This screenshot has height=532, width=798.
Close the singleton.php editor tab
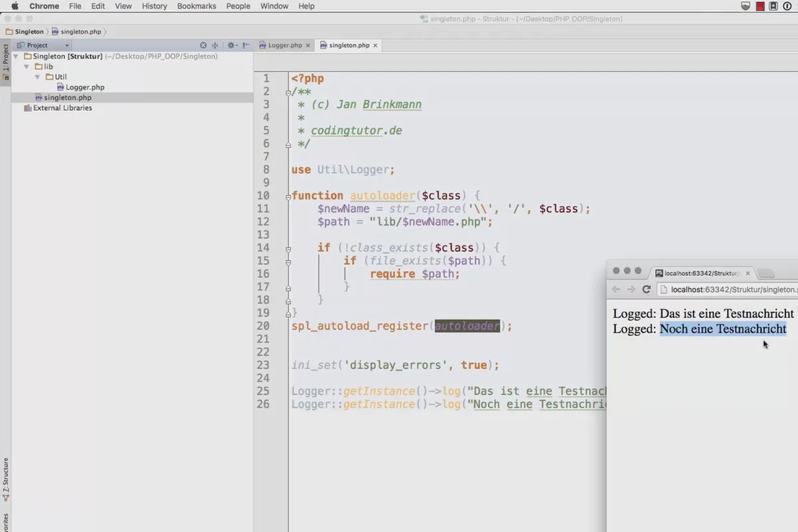tap(375, 45)
